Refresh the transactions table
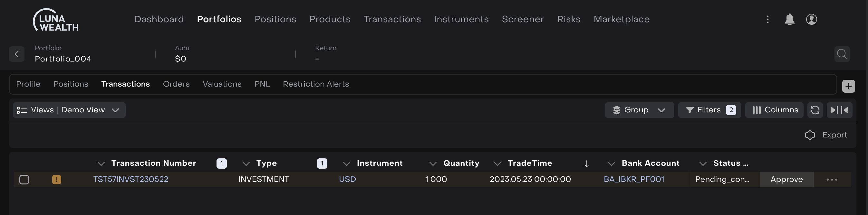Image resolution: width=868 pixels, height=215 pixels. click(815, 110)
